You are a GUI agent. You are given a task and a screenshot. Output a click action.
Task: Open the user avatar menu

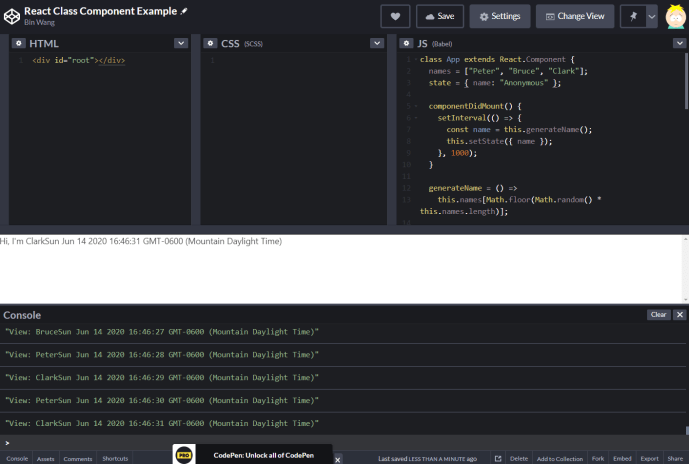pyautogui.click(x=675, y=16)
